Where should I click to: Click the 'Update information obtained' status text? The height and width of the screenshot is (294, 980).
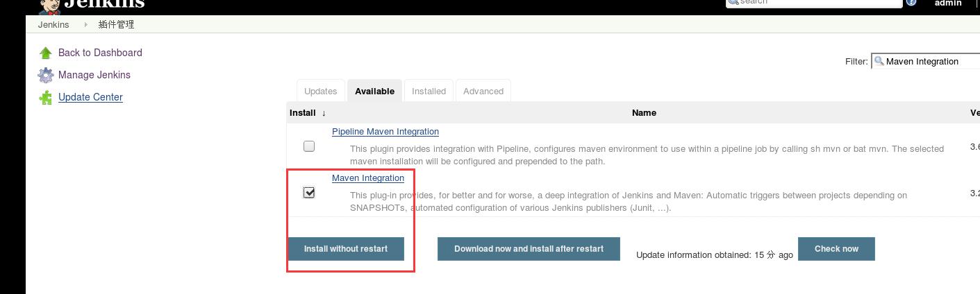tap(715, 255)
